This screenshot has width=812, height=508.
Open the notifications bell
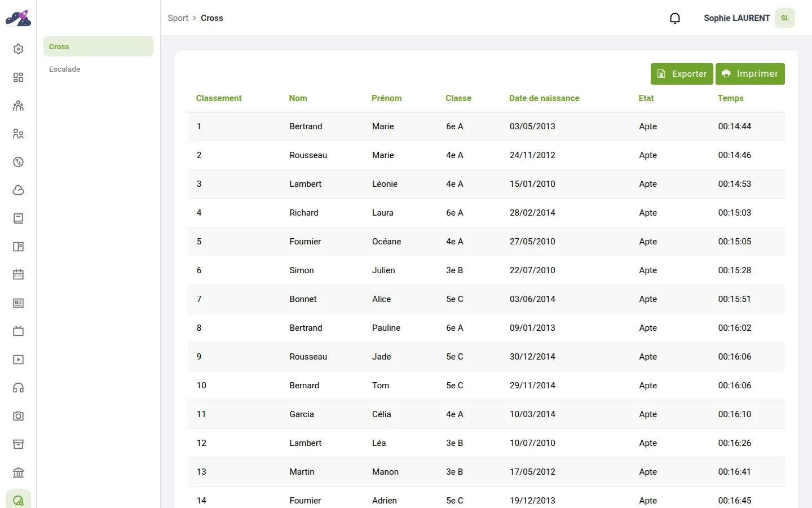coord(675,18)
